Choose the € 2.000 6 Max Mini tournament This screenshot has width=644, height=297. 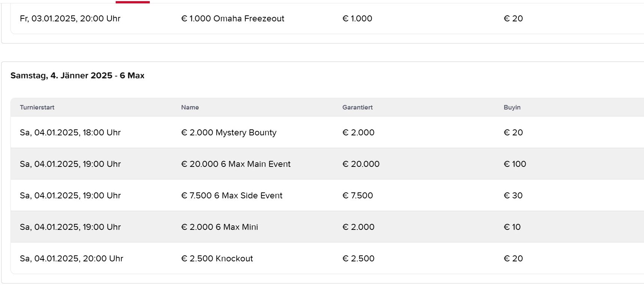pos(219,227)
